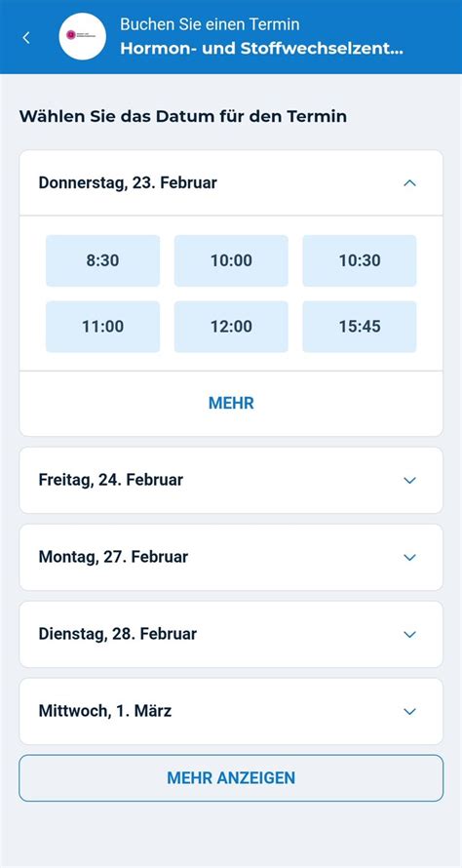Select the 8:30 time slot
The height and width of the screenshot is (868, 462).
(x=103, y=260)
